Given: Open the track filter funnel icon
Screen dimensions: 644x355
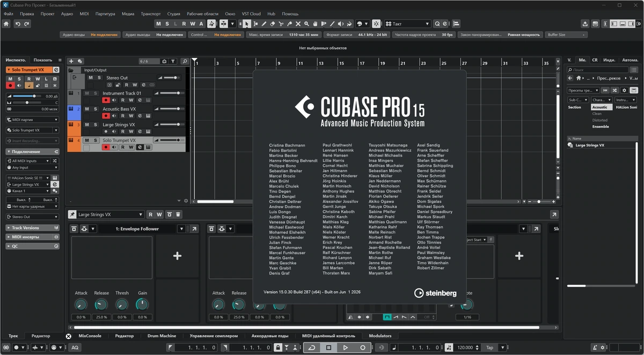Looking at the screenshot, I should tap(173, 62).
